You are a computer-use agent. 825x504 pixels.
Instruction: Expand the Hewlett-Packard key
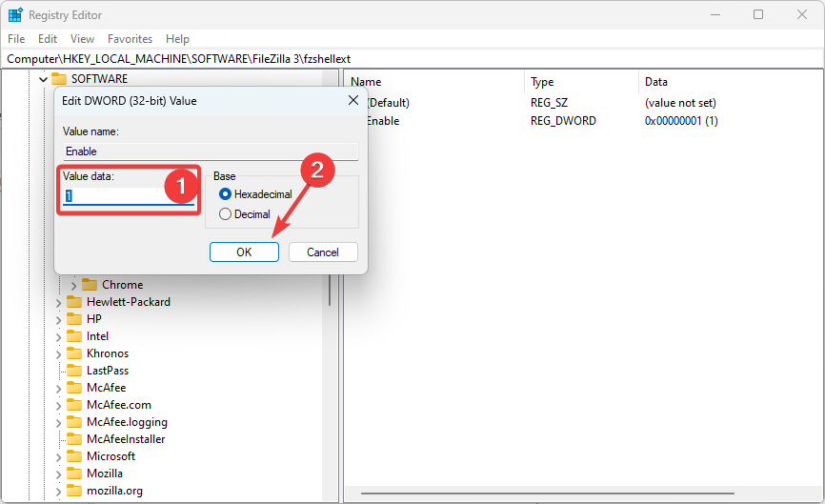pos(58,303)
